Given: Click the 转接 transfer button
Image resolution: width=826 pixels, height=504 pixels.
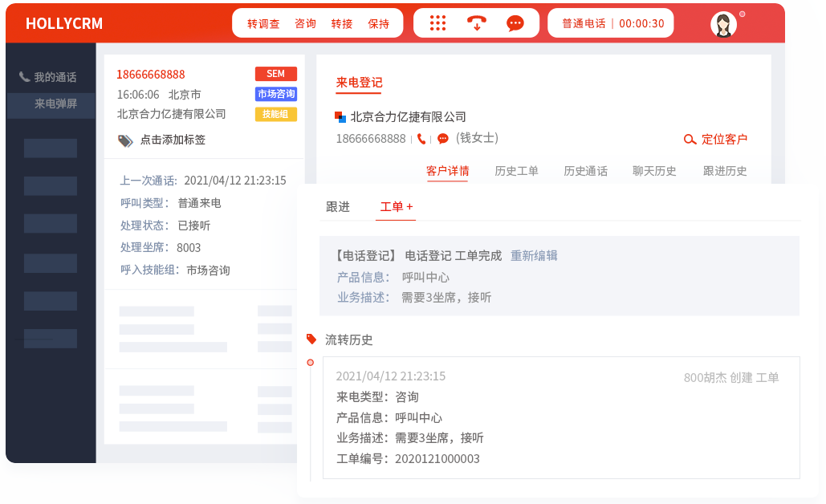Looking at the screenshot, I should coord(342,24).
